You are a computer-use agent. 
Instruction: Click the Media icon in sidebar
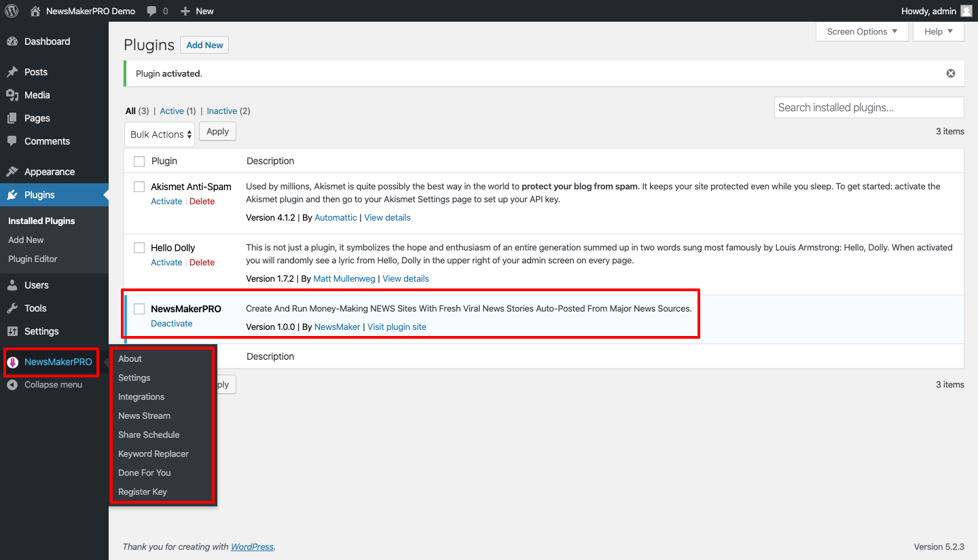(12, 95)
